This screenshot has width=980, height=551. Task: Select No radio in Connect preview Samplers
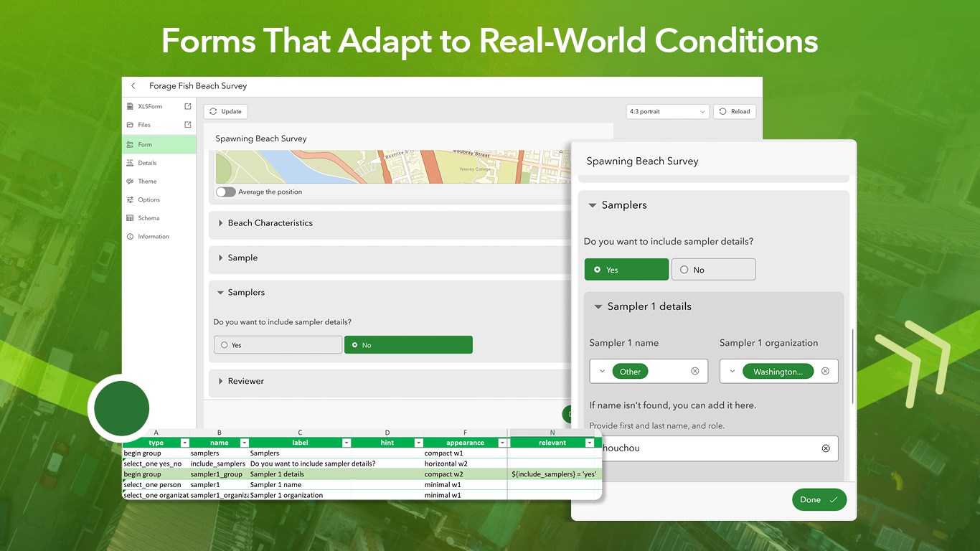[x=408, y=345]
